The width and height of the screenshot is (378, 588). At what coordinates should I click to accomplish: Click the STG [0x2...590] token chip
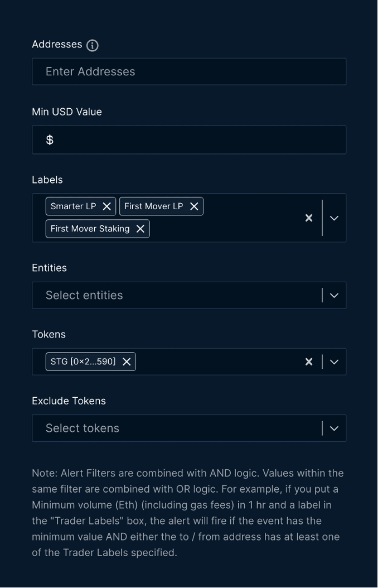83,362
